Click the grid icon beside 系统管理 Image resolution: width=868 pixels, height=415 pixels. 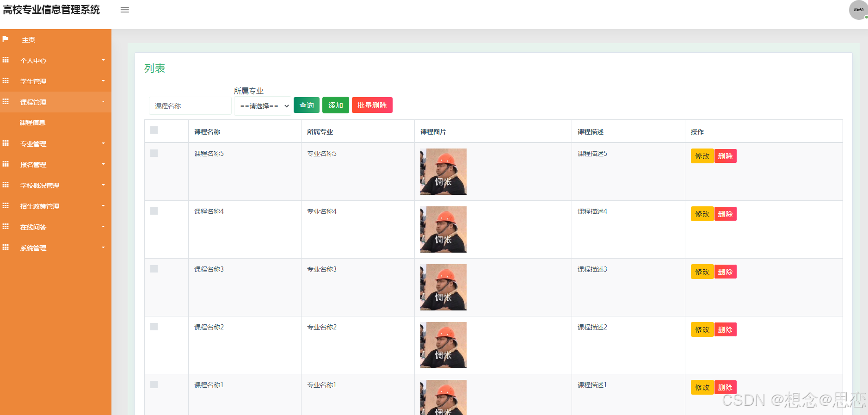pos(6,248)
